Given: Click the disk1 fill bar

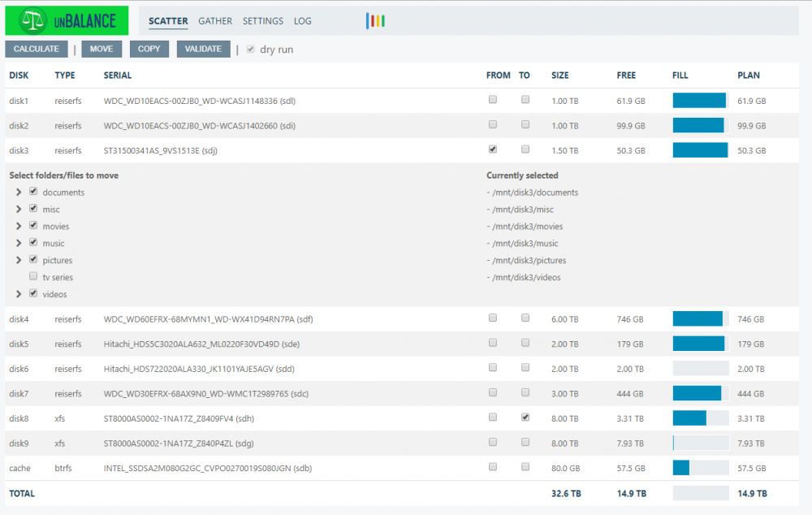Looking at the screenshot, I should click(x=701, y=101).
